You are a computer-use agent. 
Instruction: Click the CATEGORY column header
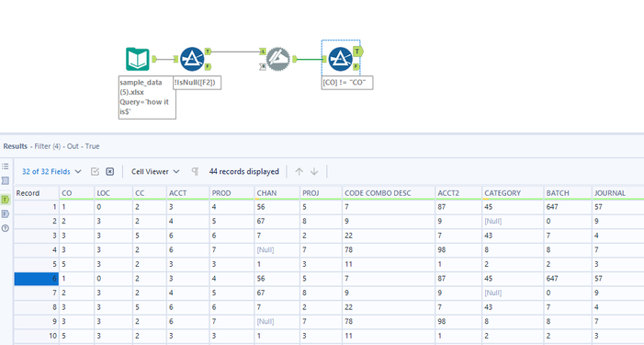click(x=513, y=193)
